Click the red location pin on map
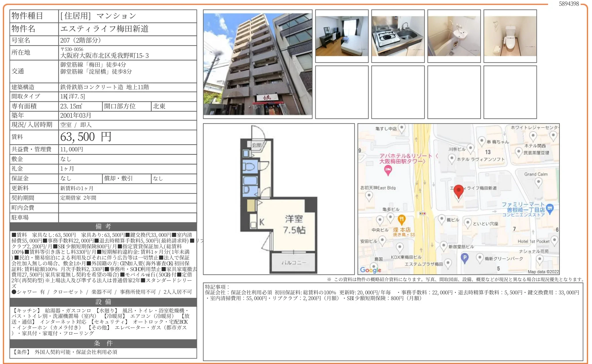Screen dimensions: 592x364 458,192
